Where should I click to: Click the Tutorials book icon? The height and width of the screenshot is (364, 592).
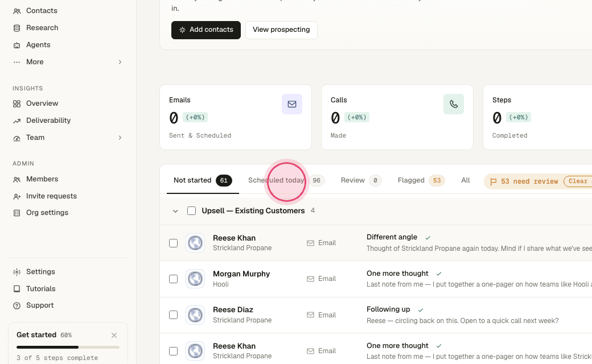(x=17, y=289)
